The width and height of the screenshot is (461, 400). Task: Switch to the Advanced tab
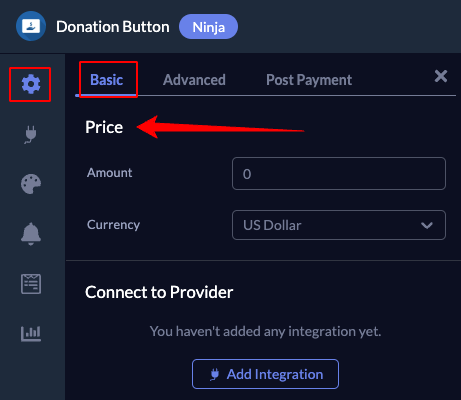click(x=194, y=80)
